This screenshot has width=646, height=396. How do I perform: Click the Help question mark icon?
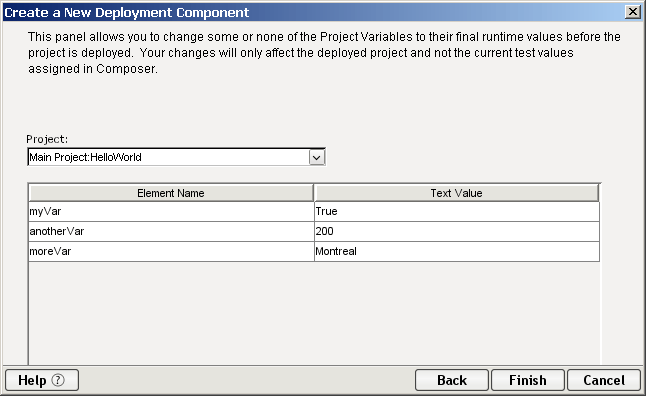(58, 380)
